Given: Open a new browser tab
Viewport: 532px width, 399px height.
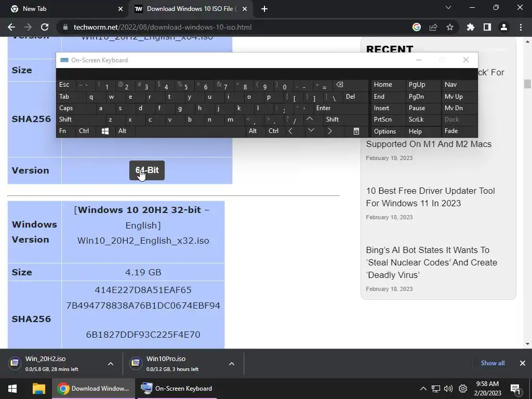Looking at the screenshot, I should click(264, 9).
